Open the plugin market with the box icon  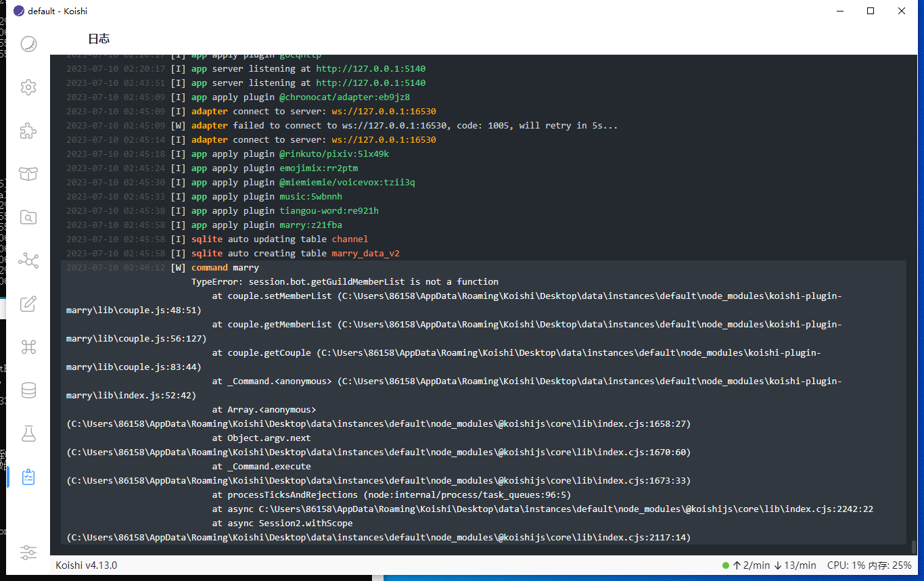pyautogui.click(x=28, y=174)
